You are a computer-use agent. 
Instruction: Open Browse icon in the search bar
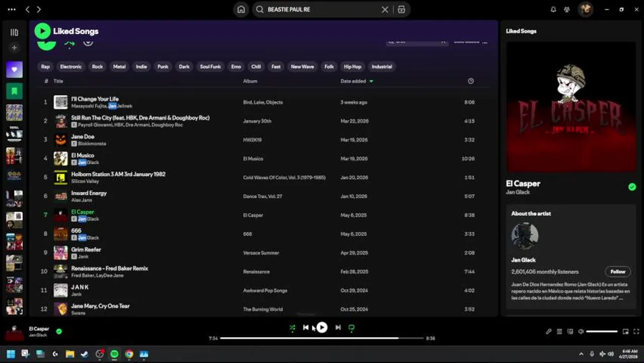[401, 10]
